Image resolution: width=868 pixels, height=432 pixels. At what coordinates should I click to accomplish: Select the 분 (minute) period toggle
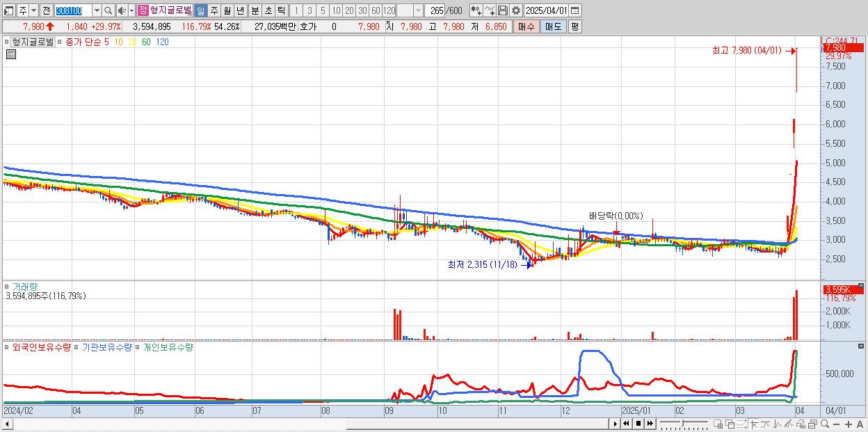[255, 10]
